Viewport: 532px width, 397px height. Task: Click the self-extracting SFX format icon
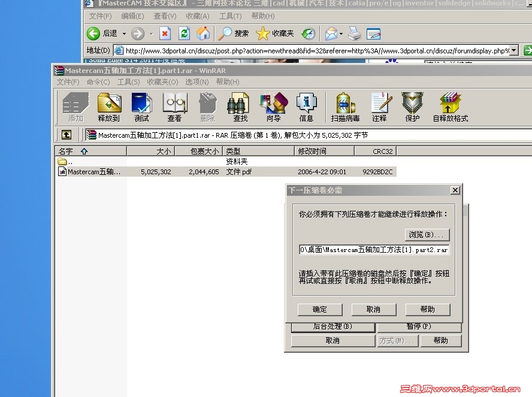tap(451, 107)
